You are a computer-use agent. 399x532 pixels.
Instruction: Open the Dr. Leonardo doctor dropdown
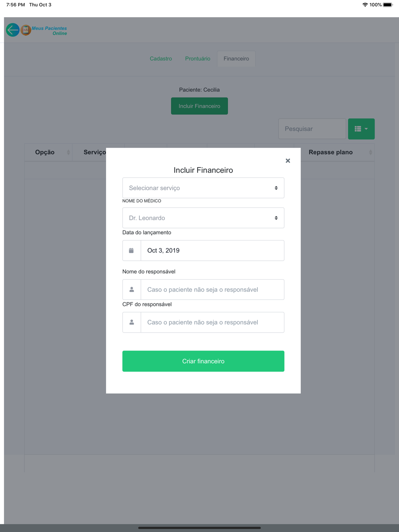[203, 218]
